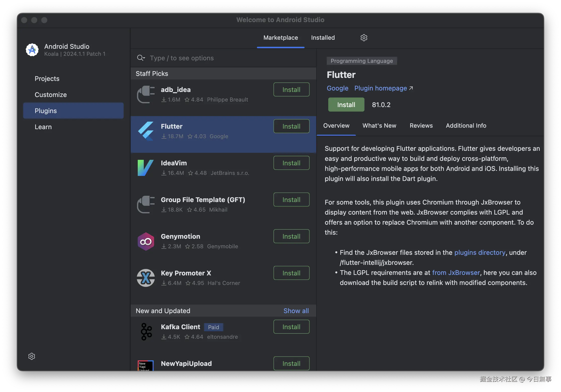561x392 pixels.
Task: Click the adb_idea plug icon
Action: (x=146, y=94)
